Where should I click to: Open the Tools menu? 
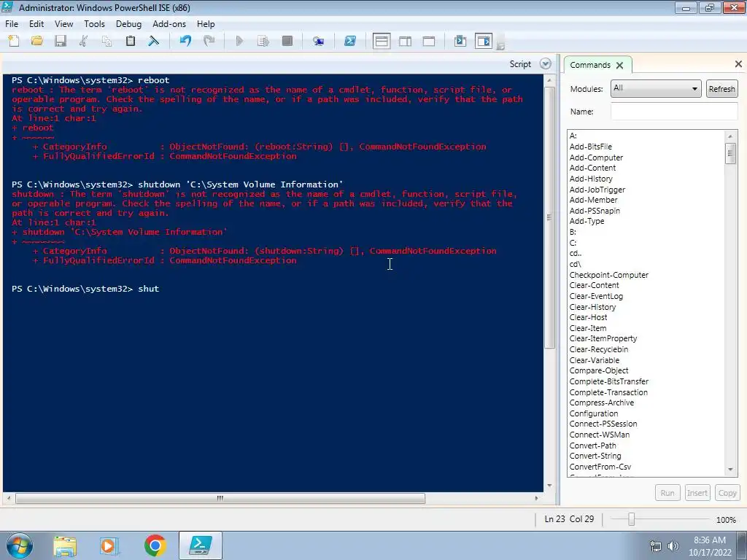tap(94, 24)
